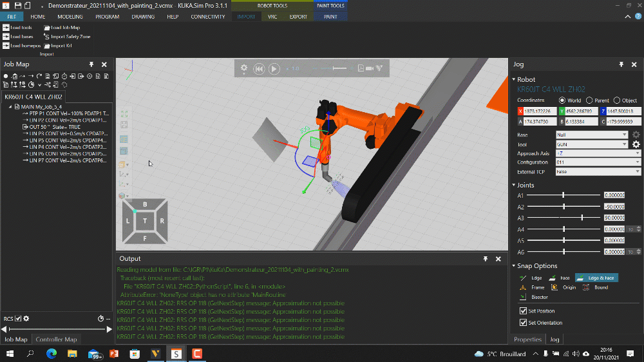Viewport: 644px width, 362px height.
Task: Switch to the PAINT tab
Action: pos(330,17)
